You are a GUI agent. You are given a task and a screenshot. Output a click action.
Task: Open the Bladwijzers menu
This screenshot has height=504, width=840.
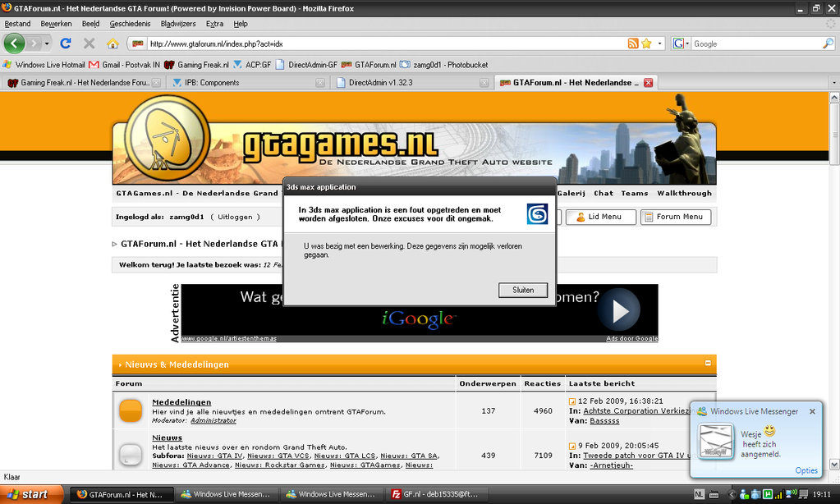178,24
